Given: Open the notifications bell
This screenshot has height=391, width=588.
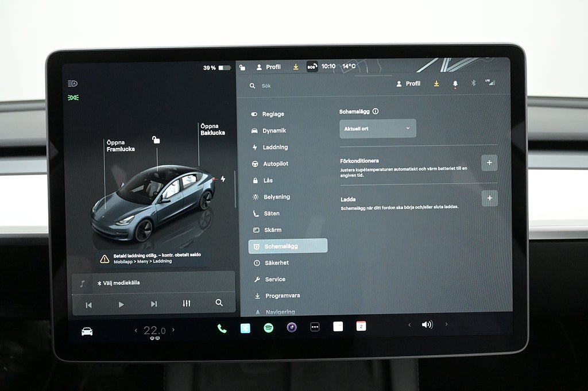Looking at the screenshot, I should [x=455, y=84].
